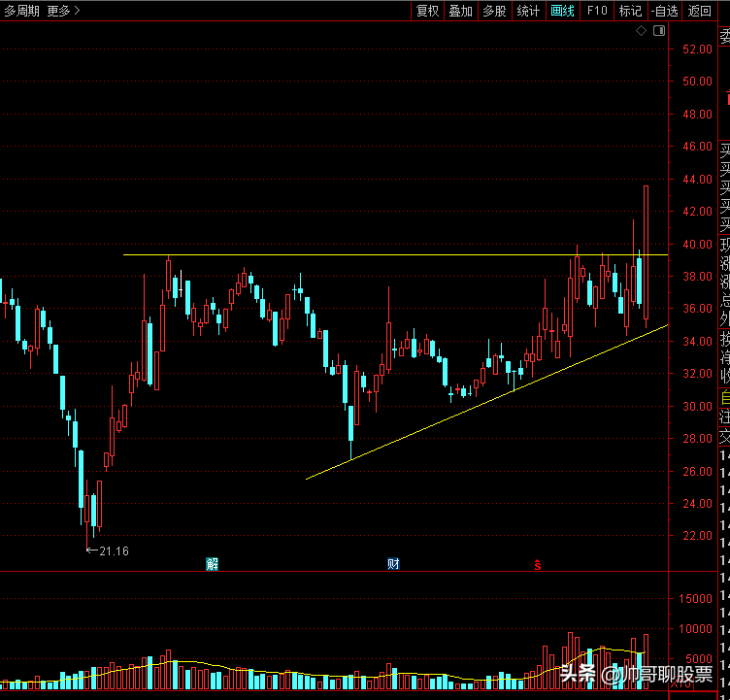Select the 多股 multi-stock view

coord(494,11)
